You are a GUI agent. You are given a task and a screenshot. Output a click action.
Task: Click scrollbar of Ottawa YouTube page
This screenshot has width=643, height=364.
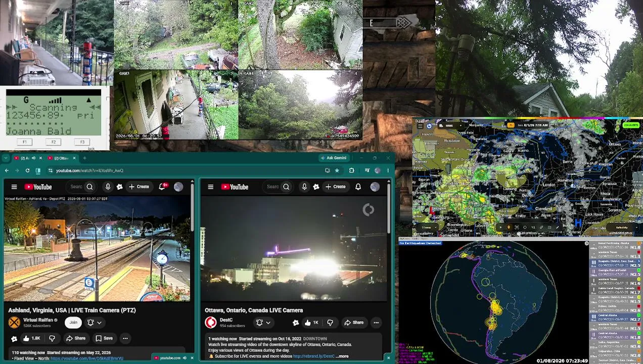point(388,209)
